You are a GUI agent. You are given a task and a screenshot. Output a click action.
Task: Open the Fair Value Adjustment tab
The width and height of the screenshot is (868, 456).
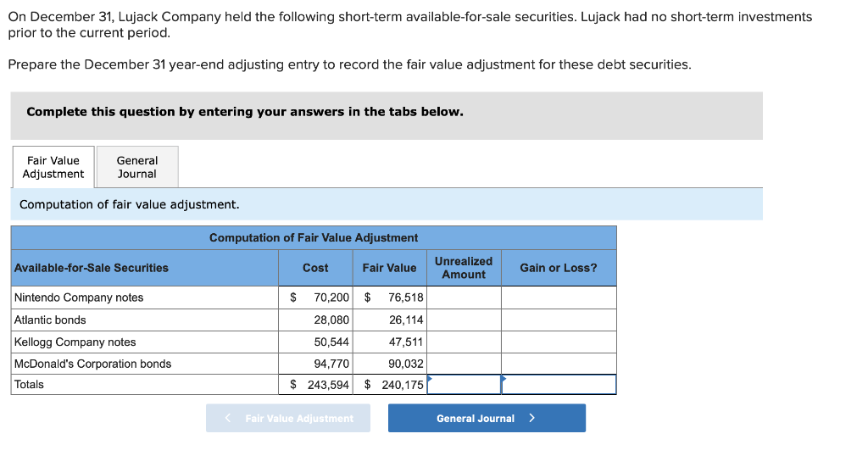53,167
